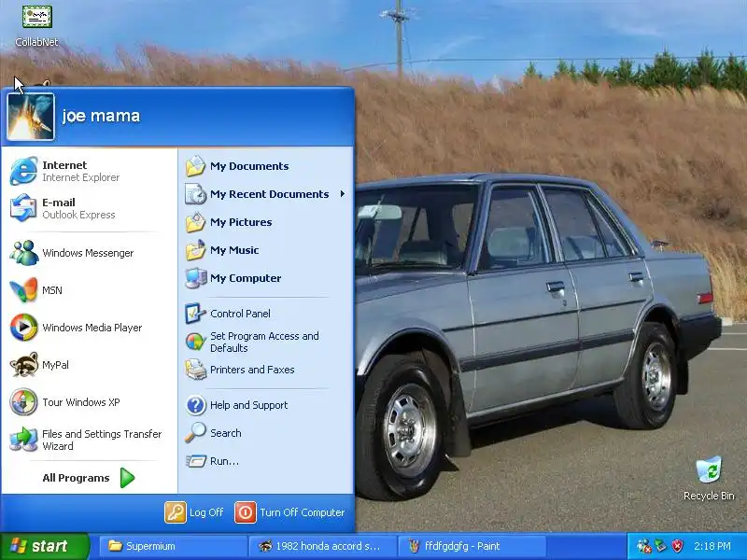Click the Log Off text

coord(206,512)
